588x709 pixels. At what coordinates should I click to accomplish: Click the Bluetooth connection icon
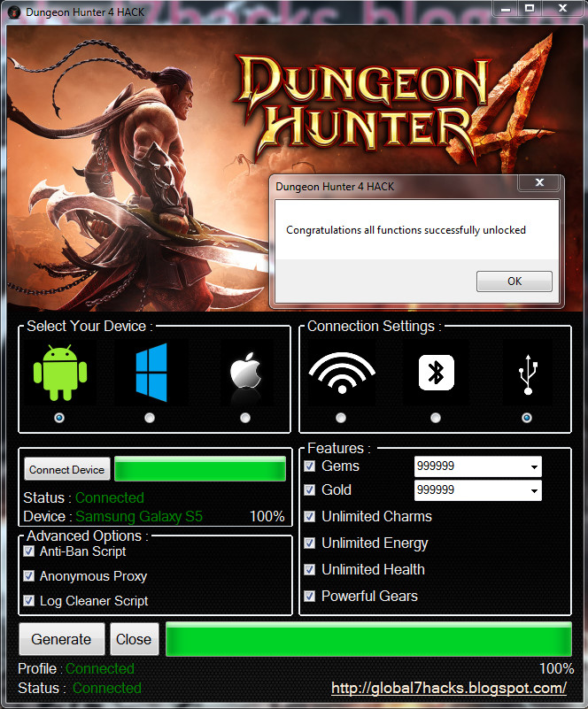436,373
